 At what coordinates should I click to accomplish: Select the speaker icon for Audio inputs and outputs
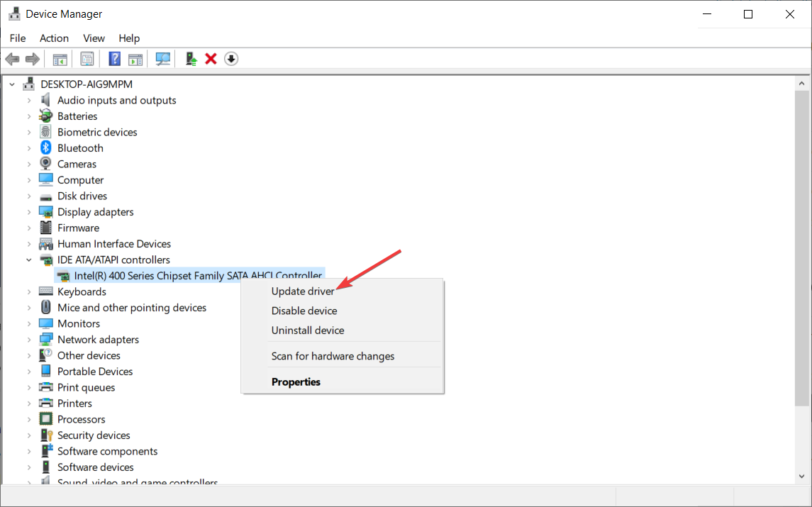click(45, 100)
